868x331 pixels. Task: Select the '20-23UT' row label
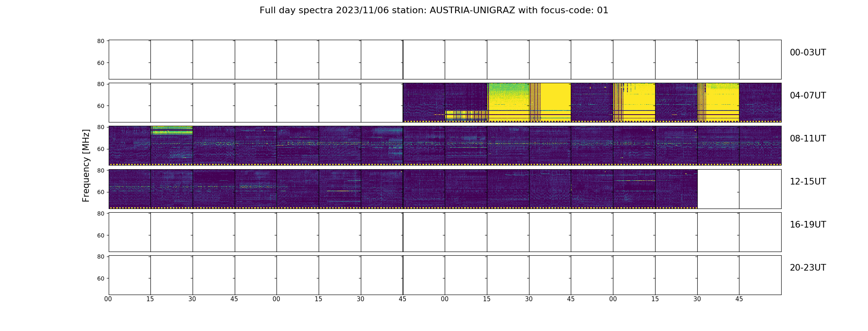click(808, 268)
